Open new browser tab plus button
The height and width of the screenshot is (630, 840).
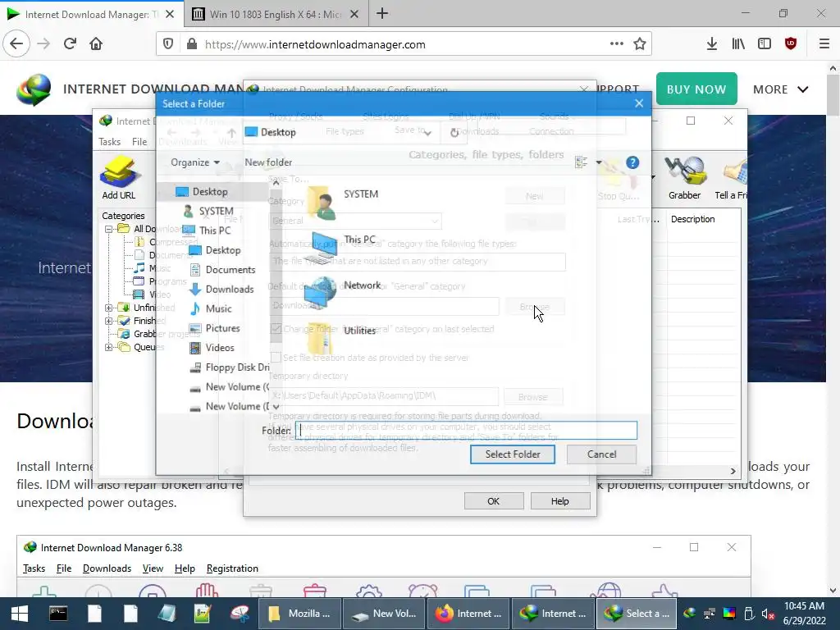pos(382,13)
